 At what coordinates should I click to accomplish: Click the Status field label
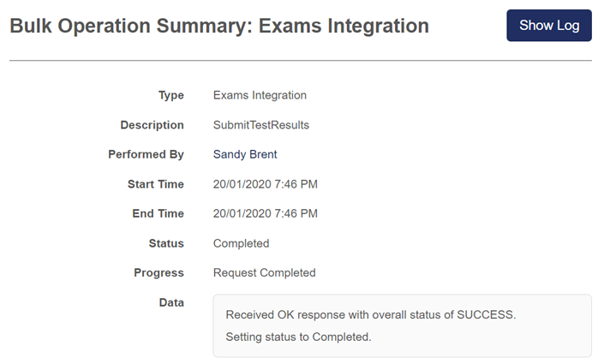pos(166,243)
